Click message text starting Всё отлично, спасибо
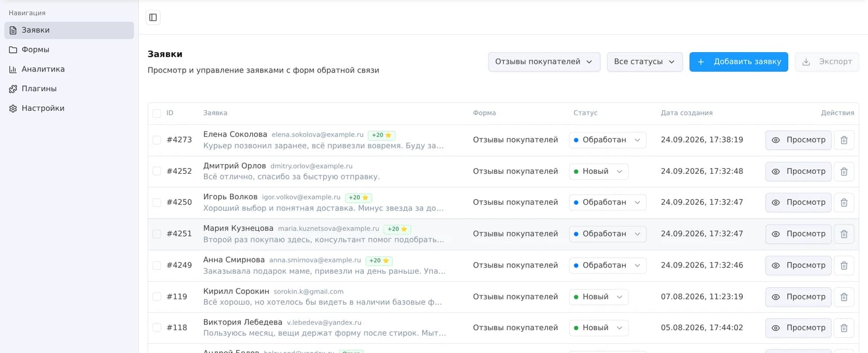The image size is (868, 353). (291, 177)
